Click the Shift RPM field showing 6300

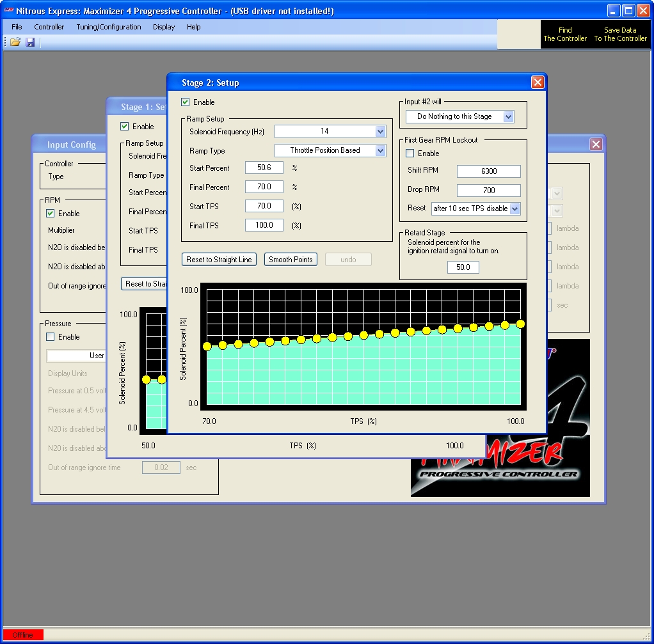pyautogui.click(x=489, y=171)
